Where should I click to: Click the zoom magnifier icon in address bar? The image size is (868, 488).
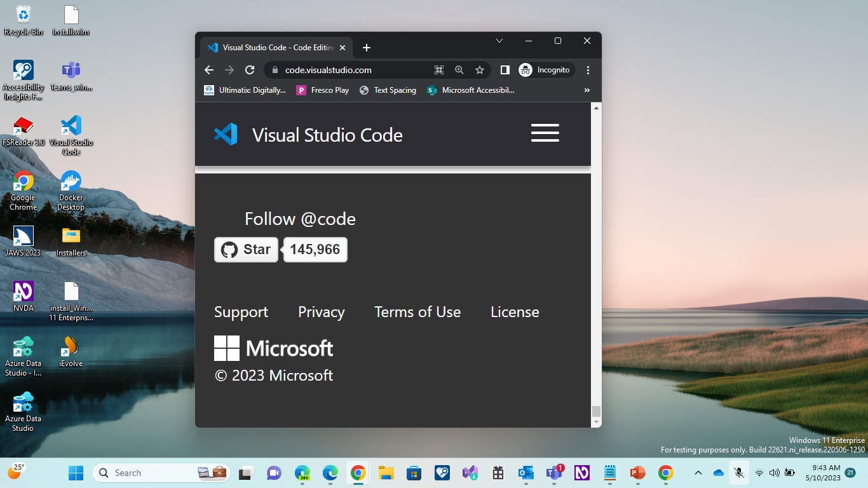[459, 70]
